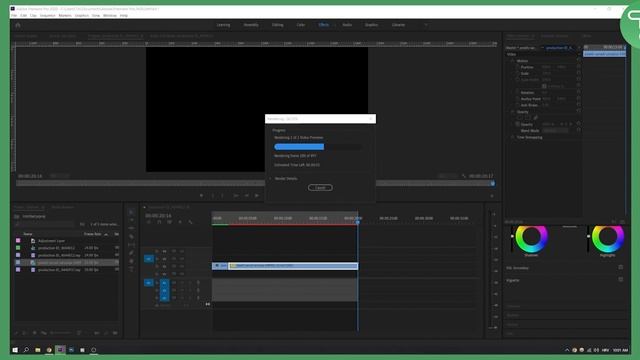
Task: Switch to the Assembly workspace tab
Action: pos(251,25)
